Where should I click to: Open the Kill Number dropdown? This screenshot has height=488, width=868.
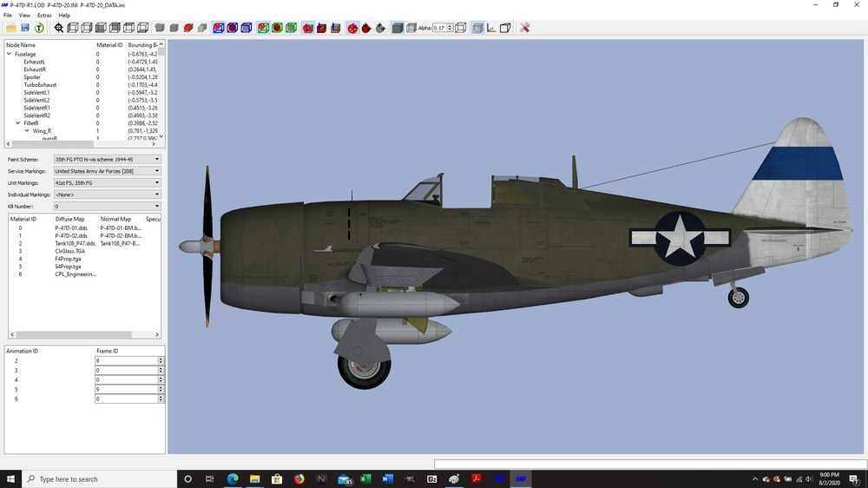[107, 206]
